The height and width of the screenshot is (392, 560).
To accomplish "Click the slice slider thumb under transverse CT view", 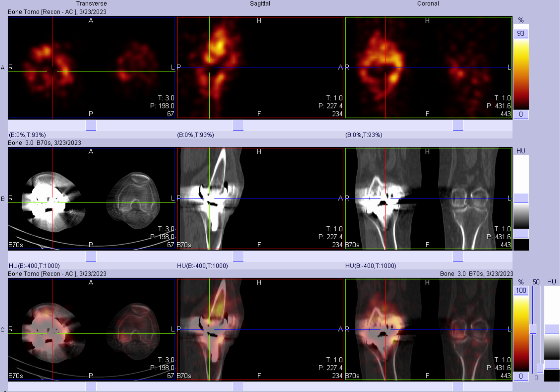I will [91, 256].
